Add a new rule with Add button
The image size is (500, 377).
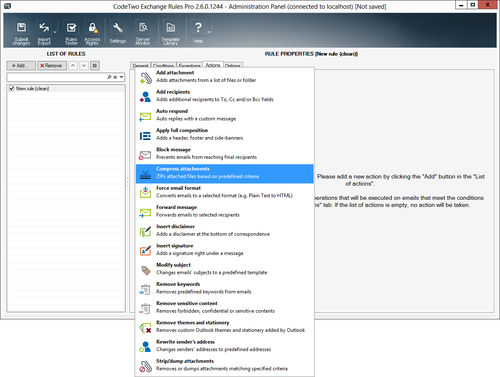[21, 66]
